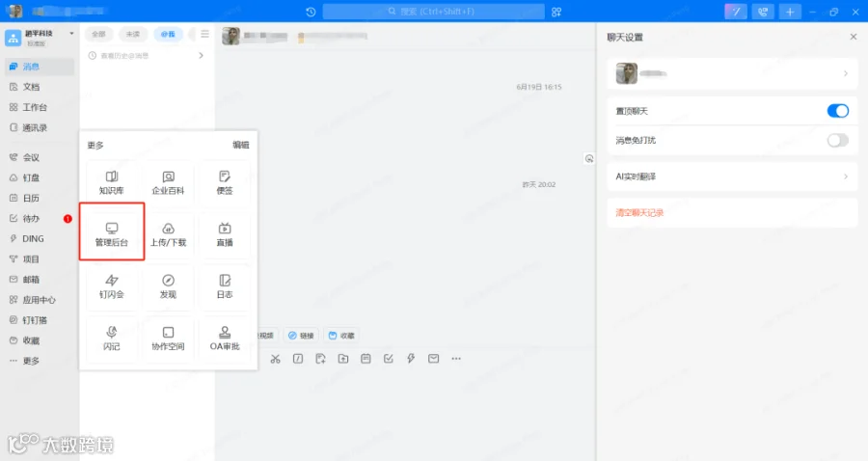The width and height of the screenshot is (868, 461).
Task: Focus the 搜索 (Ctrl+Shift+F) search box
Action: coord(433,12)
